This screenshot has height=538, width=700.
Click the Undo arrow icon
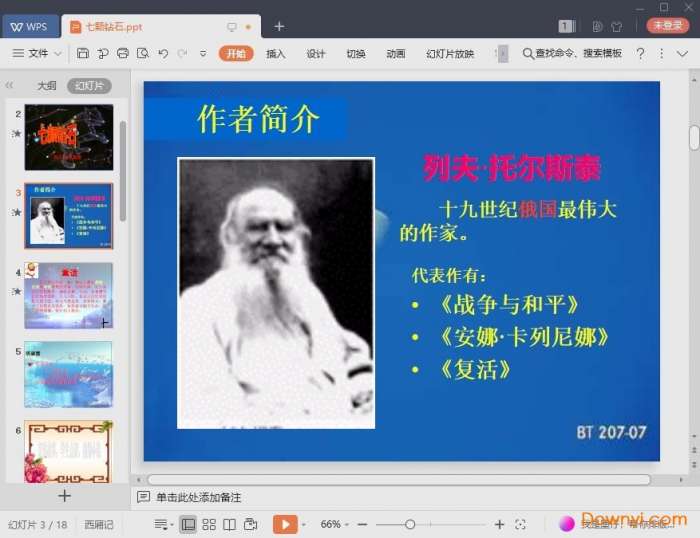[x=163, y=54]
